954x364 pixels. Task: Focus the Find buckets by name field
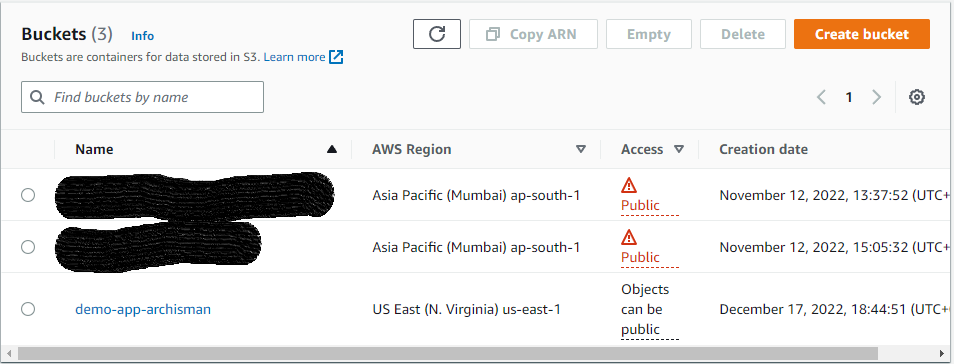pyautogui.click(x=142, y=97)
